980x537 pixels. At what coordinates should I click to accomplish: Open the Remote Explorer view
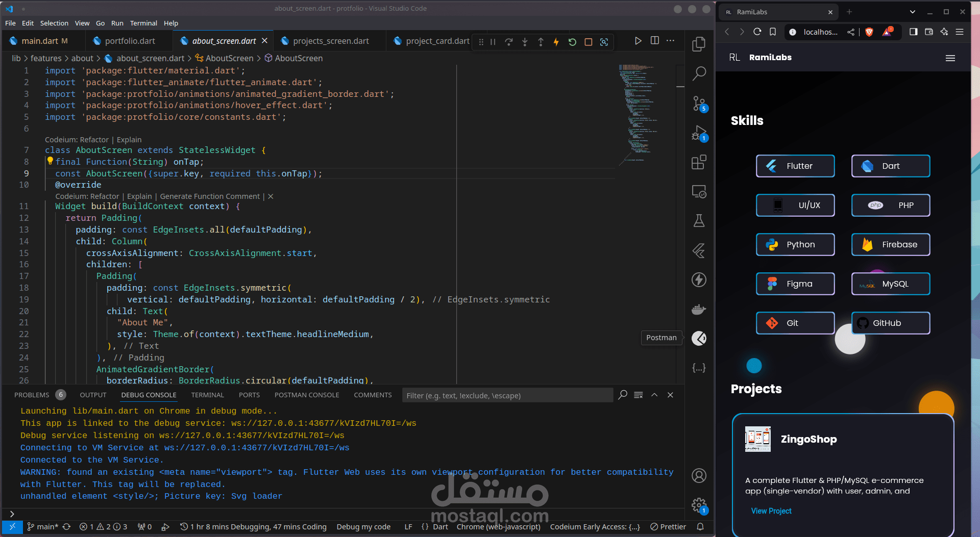click(699, 192)
